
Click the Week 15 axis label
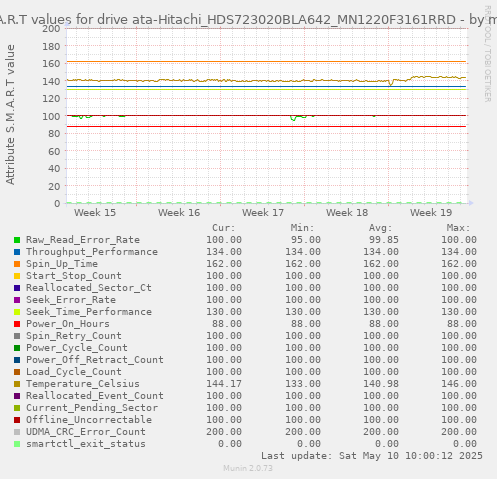tap(95, 213)
